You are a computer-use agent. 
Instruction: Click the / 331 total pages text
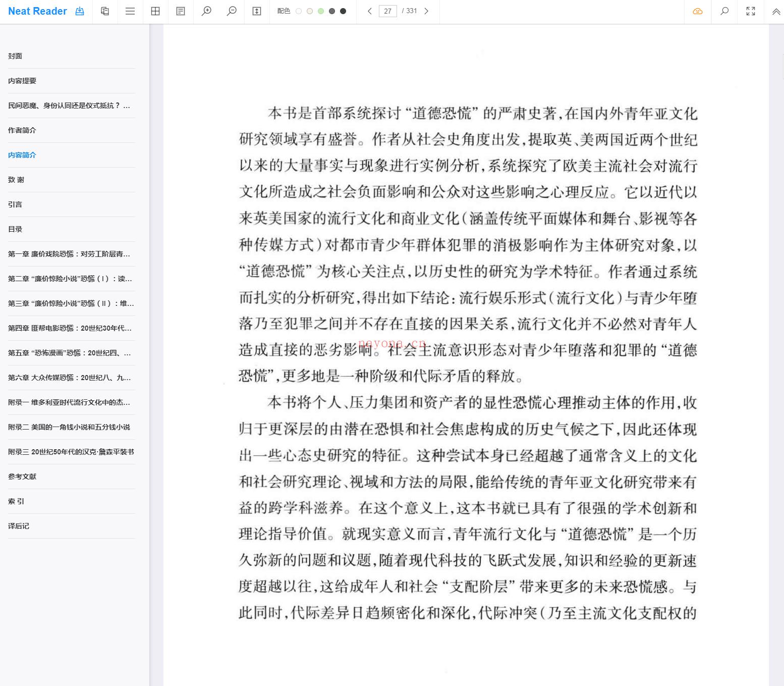coord(410,11)
